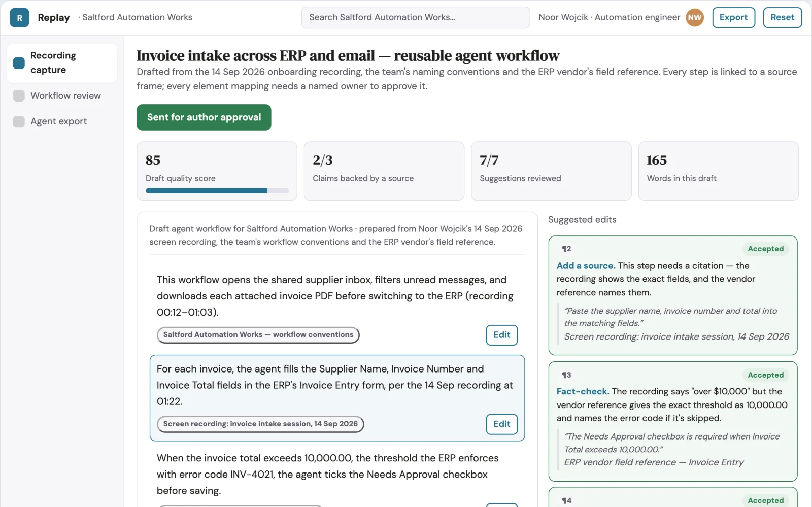Select the Claims backed by a source card
Image resolution: width=812 pixels, height=507 pixels.
(384, 171)
